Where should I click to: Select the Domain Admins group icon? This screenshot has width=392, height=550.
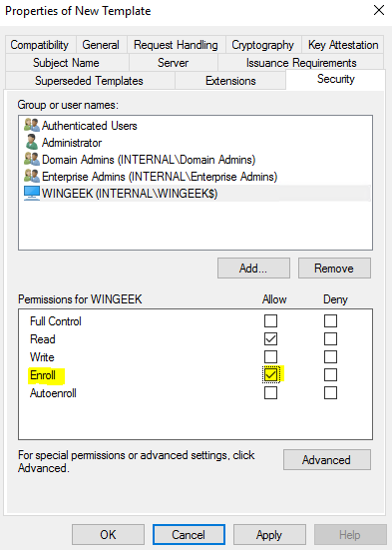[32, 159]
